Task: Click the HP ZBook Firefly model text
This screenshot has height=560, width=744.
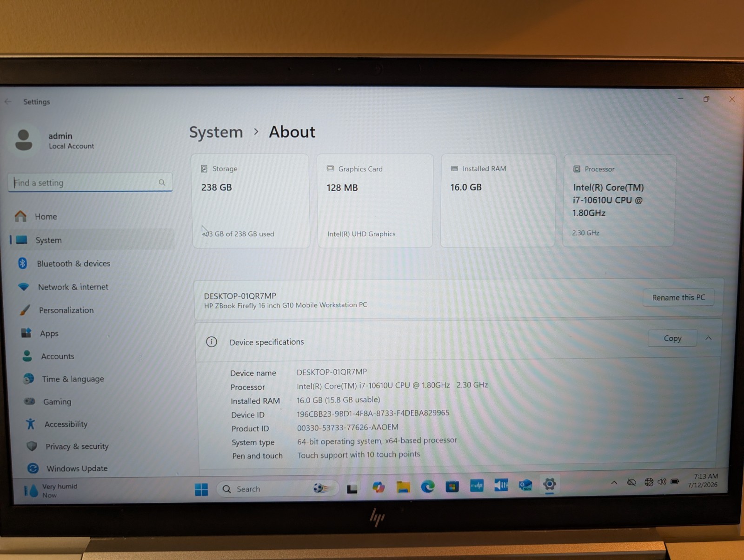Action: coord(286,305)
